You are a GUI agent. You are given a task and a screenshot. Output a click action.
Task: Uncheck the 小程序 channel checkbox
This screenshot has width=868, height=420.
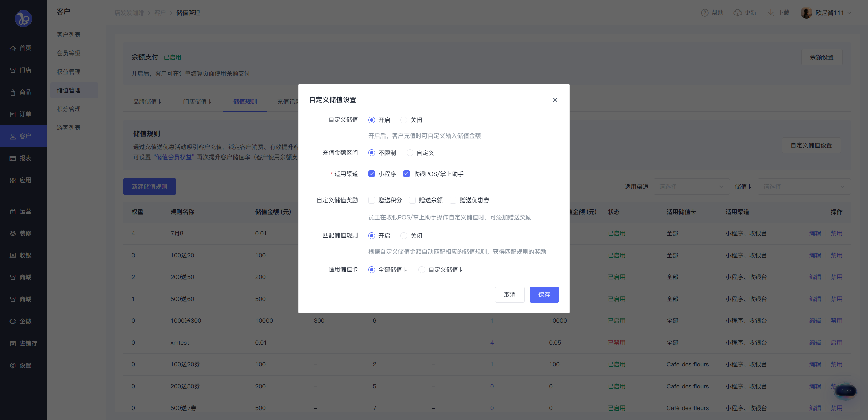pos(372,174)
